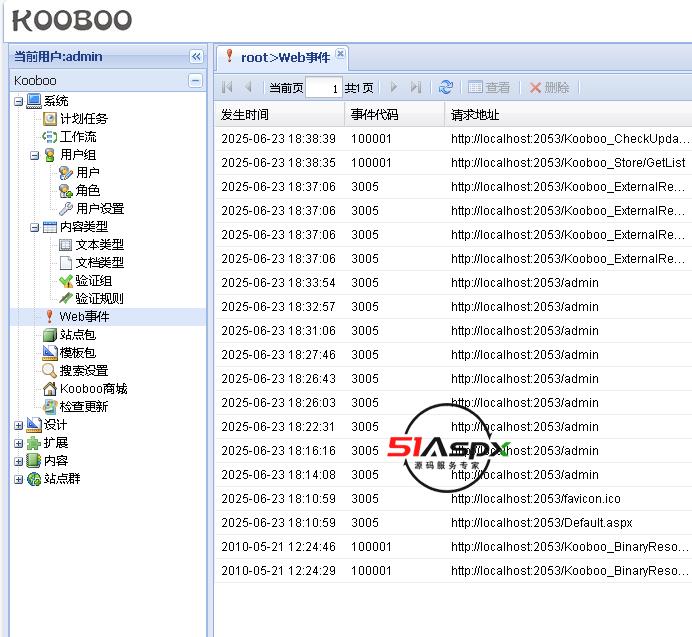
Task: Click the 查看 view button
Action: click(x=489, y=87)
